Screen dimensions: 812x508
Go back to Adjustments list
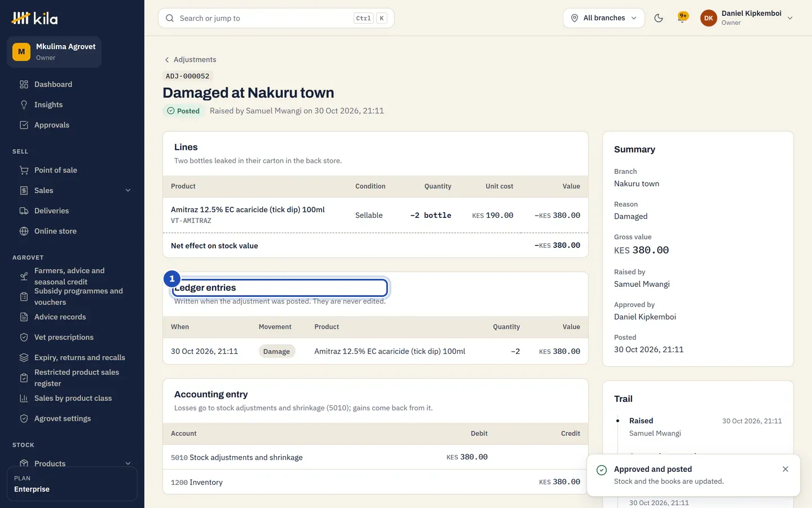pyautogui.click(x=190, y=59)
